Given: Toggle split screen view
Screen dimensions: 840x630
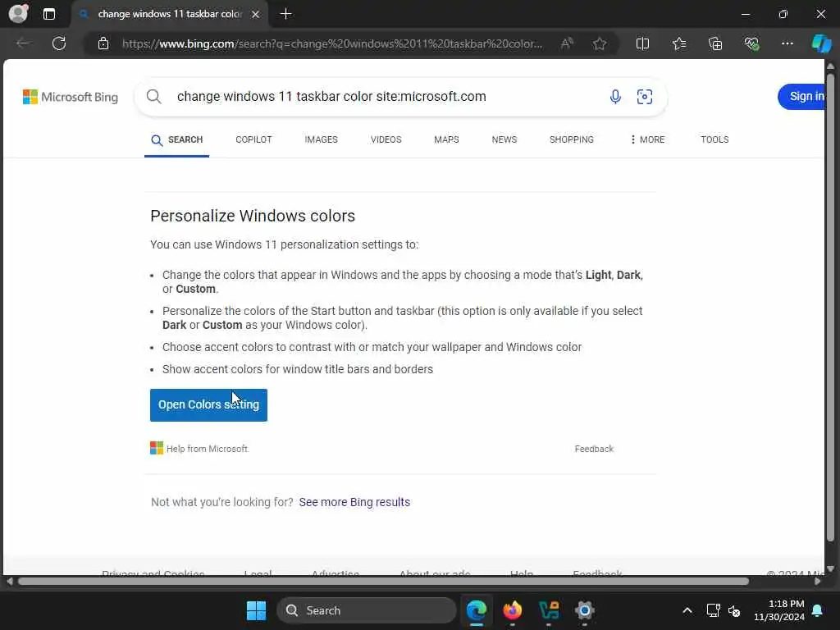Looking at the screenshot, I should pyautogui.click(x=642, y=43).
